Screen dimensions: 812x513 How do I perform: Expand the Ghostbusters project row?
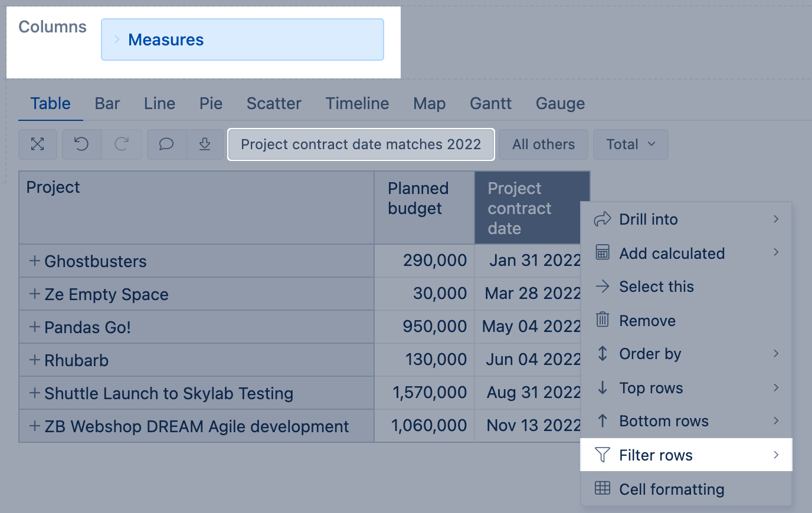[35, 261]
